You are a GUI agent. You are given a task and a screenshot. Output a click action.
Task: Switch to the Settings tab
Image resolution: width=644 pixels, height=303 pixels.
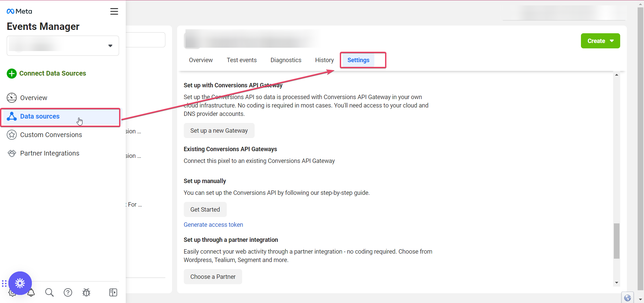358,60
